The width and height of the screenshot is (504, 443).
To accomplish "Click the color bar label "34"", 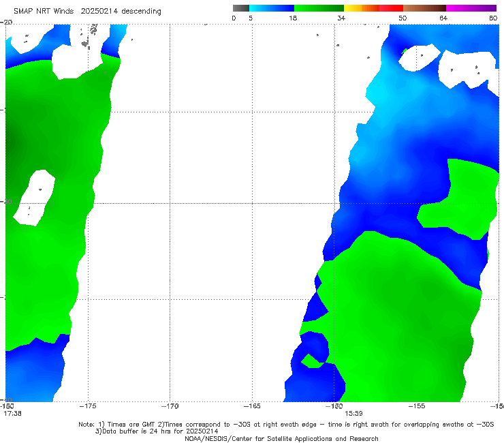I will click(341, 18).
